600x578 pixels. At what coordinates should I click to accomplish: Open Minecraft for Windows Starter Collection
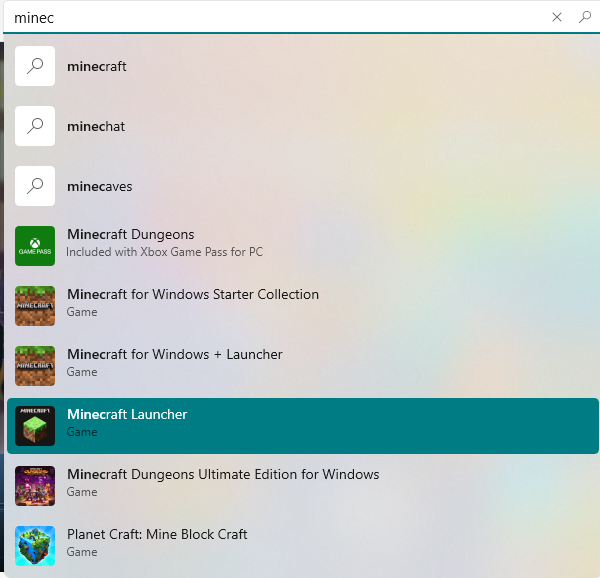pos(303,306)
